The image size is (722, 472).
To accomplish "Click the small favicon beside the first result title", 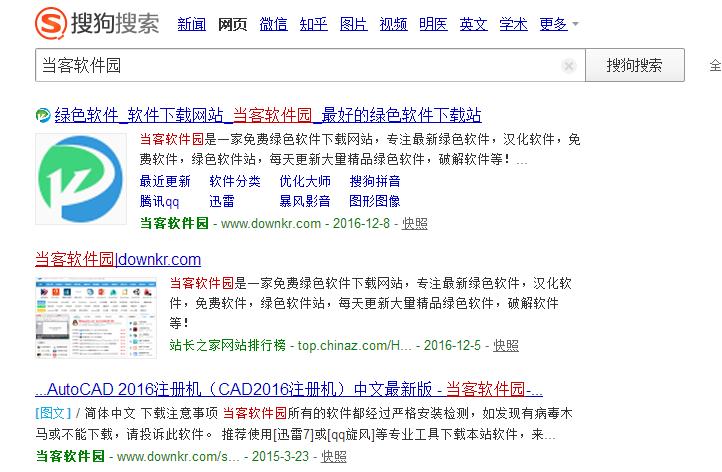I will click(43, 115).
